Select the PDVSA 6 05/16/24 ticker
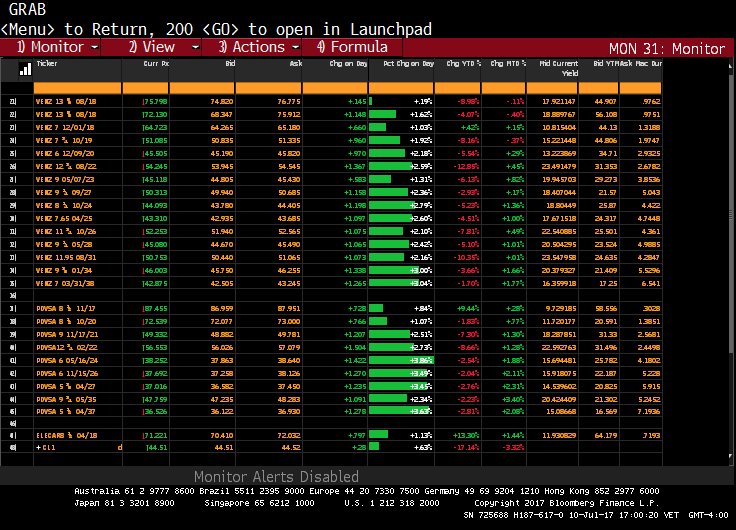This screenshot has width=736, height=530. [x=67, y=361]
